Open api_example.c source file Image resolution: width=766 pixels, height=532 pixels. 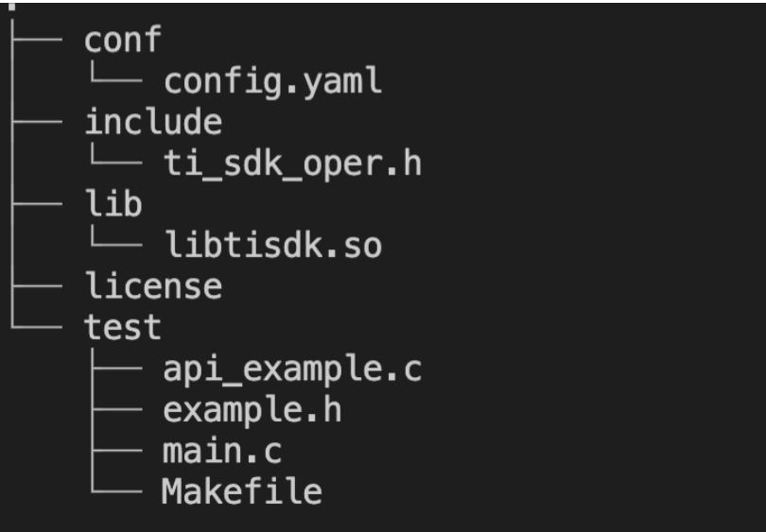coord(291,369)
